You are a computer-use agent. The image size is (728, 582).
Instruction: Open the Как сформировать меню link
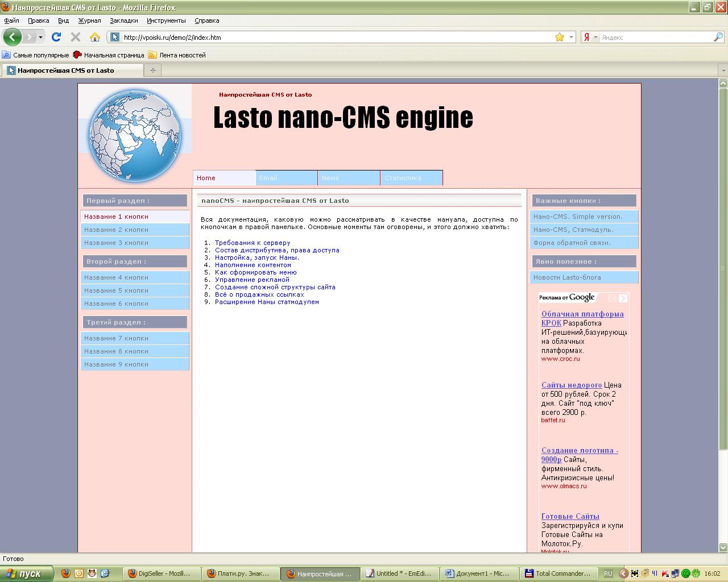256,272
